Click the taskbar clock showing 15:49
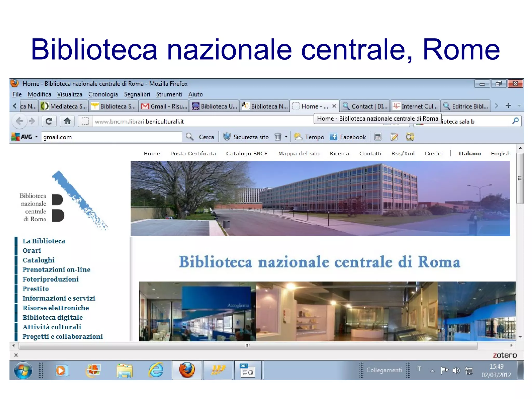The width and height of the screenshot is (532, 399). tap(496, 370)
